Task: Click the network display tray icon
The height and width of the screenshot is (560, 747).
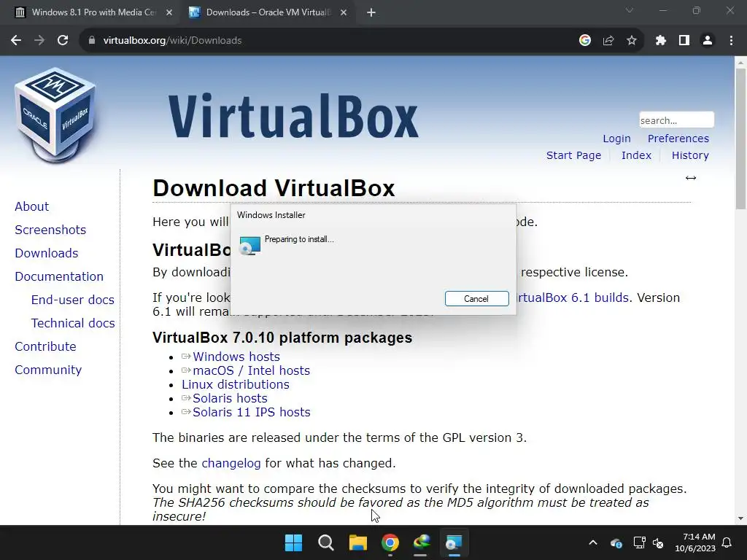Action: click(x=639, y=542)
